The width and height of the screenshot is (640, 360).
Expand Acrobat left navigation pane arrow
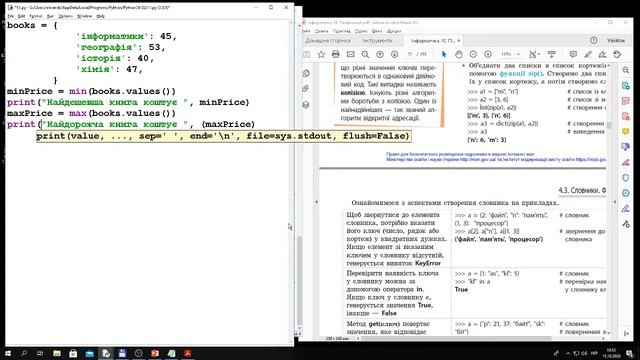316,202
